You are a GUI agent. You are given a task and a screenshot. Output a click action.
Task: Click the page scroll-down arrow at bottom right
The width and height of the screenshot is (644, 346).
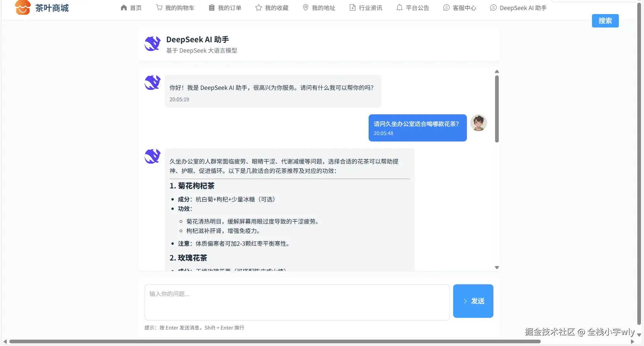point(639,335)
